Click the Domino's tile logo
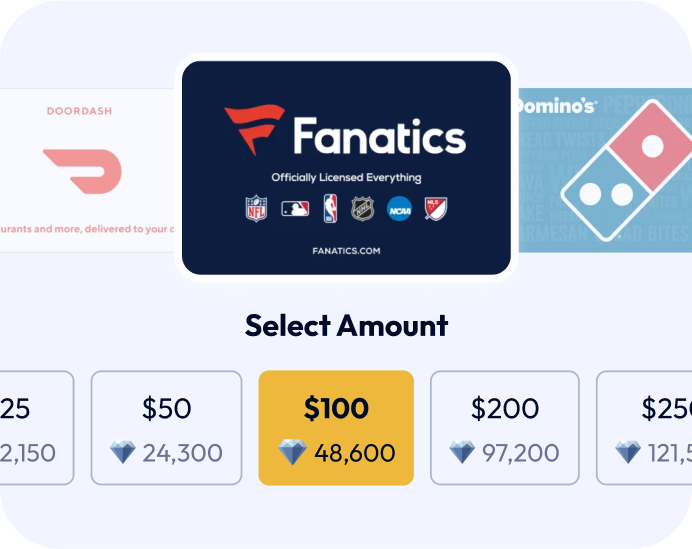 pyautogui.click(x=628, y=170)
